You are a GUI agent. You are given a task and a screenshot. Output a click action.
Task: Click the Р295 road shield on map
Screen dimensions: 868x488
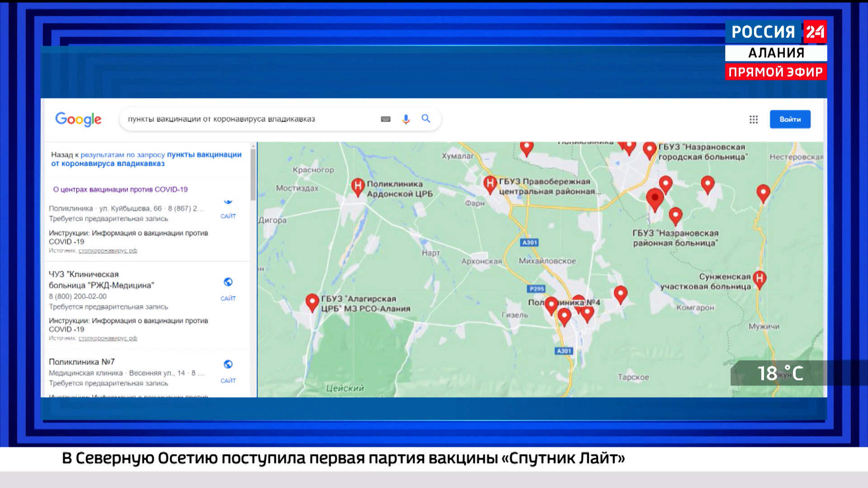point(537,289)
